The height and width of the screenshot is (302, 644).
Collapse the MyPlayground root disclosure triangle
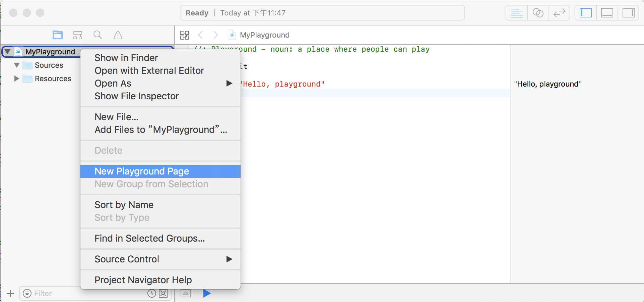pos(7,52)
